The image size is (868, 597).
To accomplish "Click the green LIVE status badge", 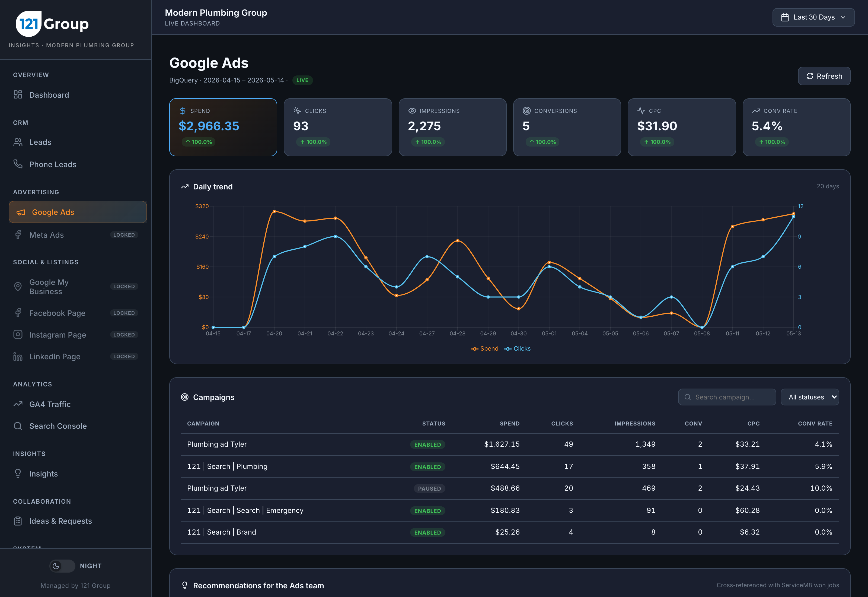I will click(302, 80).
